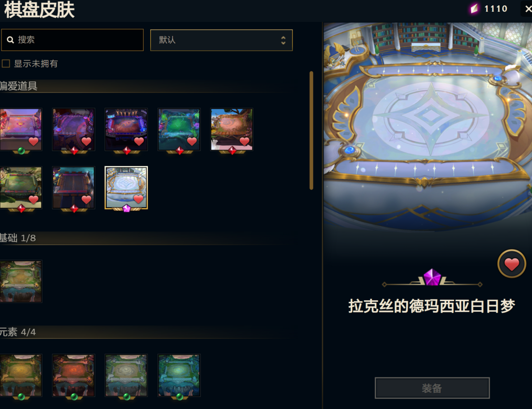The image size is (532, 409).
Task: Click the arena list vertical scrollbar
Action: point(311,130)
